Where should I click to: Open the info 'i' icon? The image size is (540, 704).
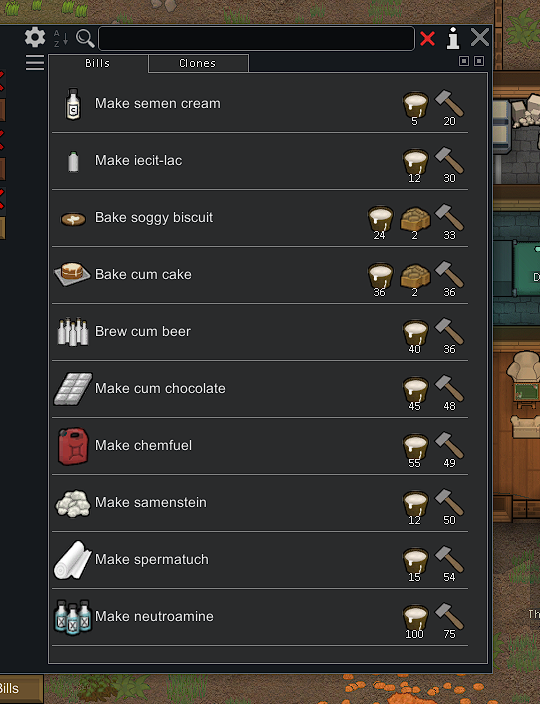click(x=453, y=38)
